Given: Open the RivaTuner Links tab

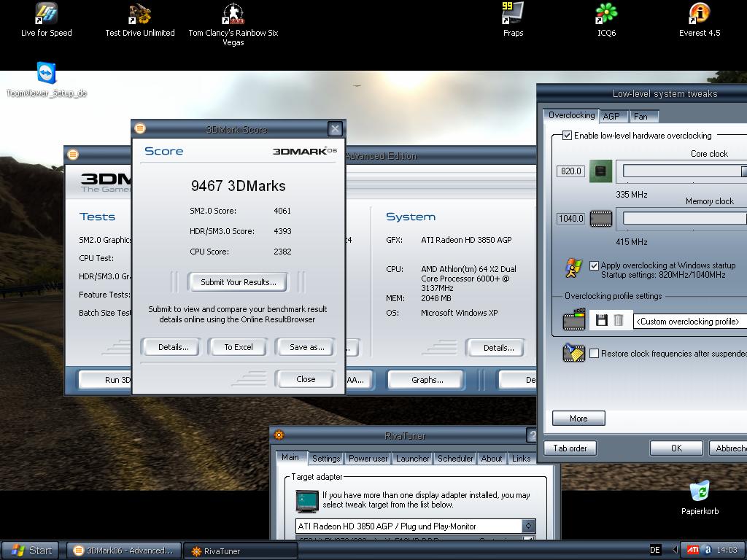Looking at the screenshot, I should [521, 458].
